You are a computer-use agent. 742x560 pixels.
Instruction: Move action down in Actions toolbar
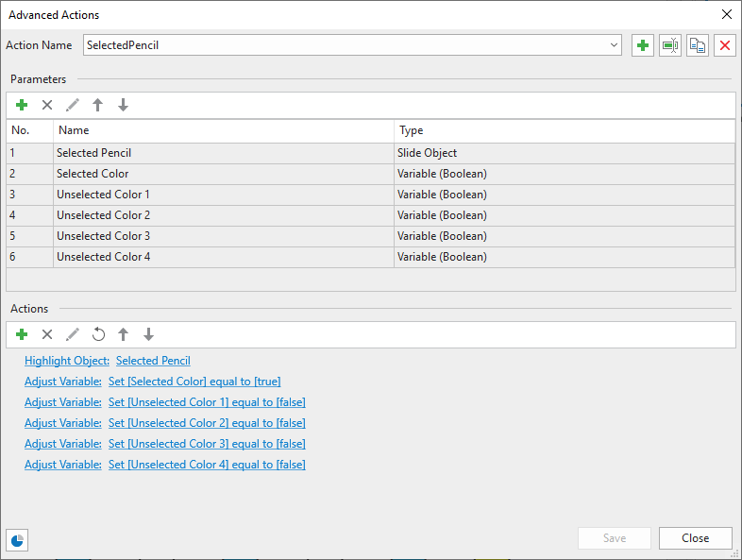pos(148,334)
